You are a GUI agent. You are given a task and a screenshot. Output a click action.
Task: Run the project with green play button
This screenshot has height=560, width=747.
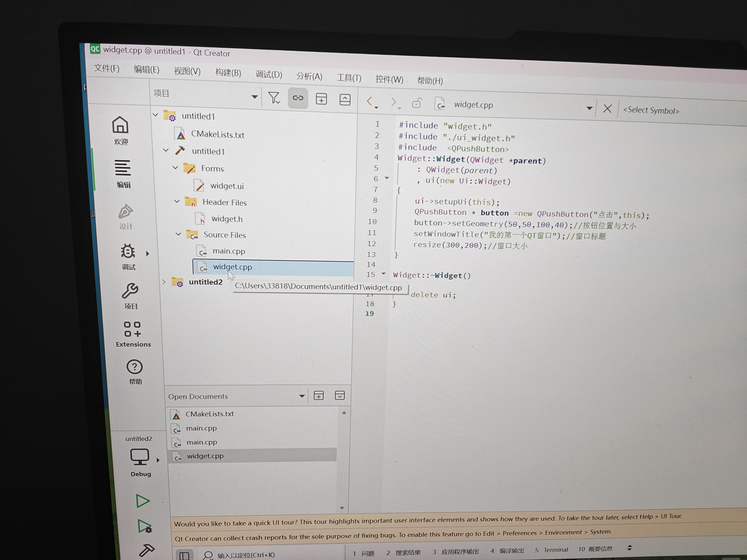143,501
